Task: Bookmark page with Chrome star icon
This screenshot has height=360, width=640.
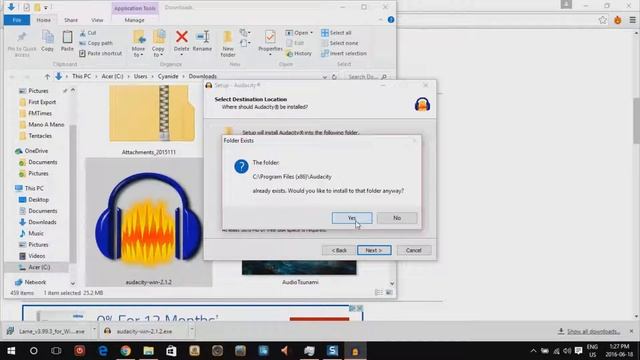Action: 602,20
